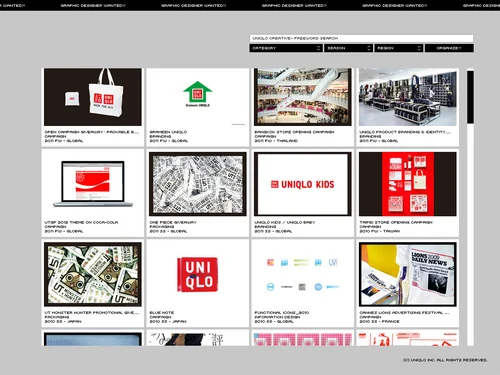Click the '2010 SS - France' text
Screen dimensions: 500x375
380,321
